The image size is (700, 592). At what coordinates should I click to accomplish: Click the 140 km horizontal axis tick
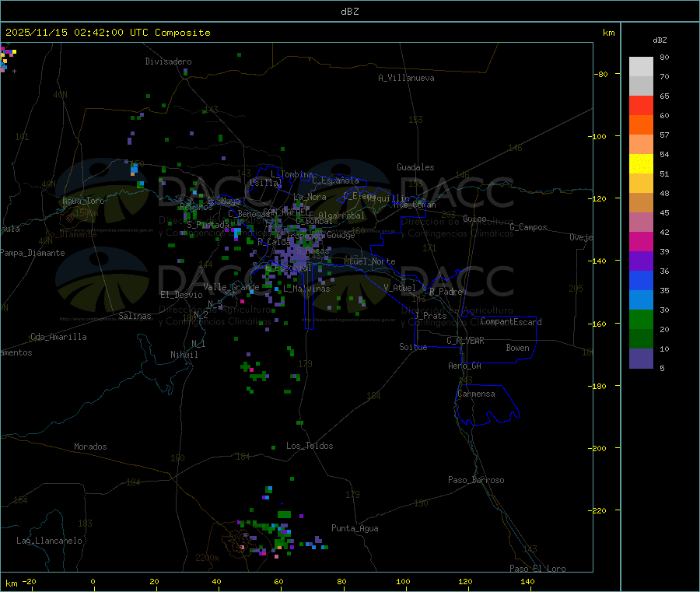click(527, 581)
